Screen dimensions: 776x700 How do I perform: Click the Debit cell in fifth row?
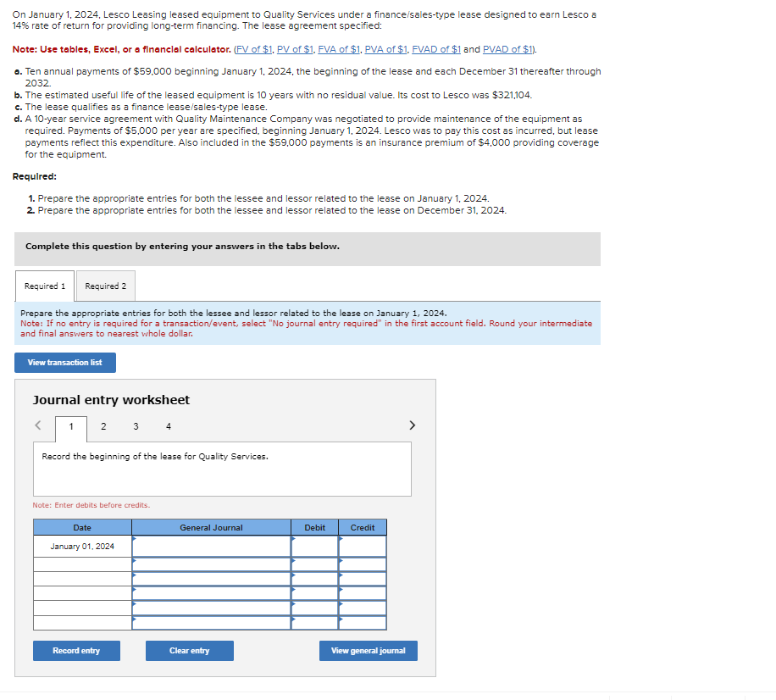click(x=315, y=608)
